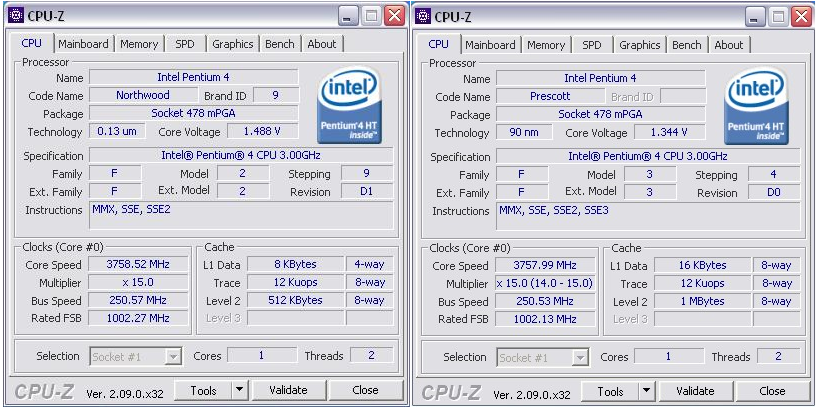816x407 pixels.
Task: Minimize the left CPU-Z window
Action: [349, 16]
